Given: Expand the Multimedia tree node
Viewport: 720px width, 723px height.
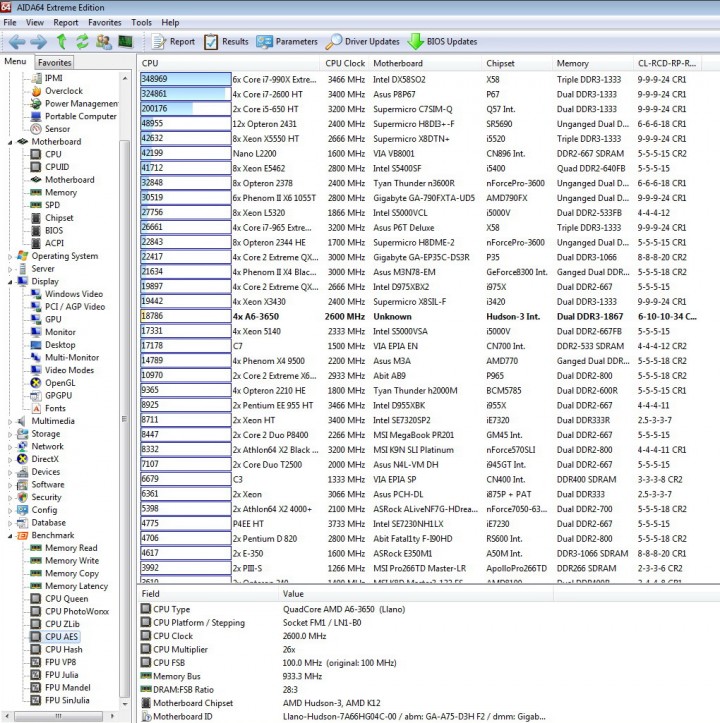Looking at the screenshot, I should 10,421.
